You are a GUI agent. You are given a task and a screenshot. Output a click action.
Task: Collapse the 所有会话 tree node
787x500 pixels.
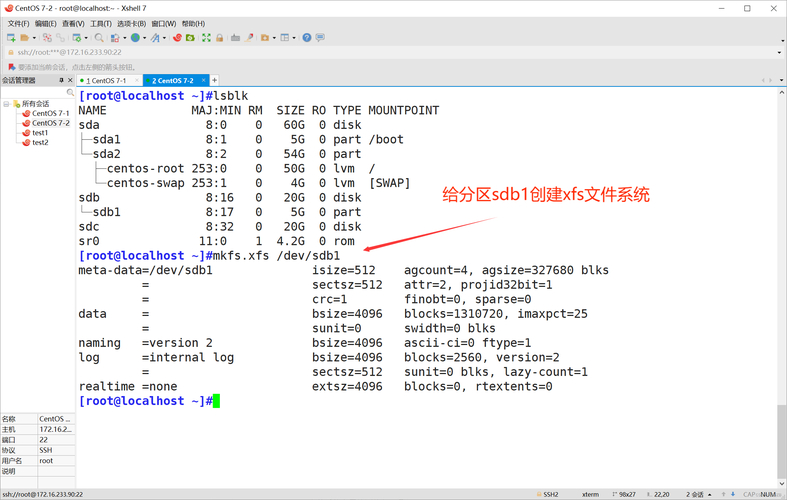[6, 104]
